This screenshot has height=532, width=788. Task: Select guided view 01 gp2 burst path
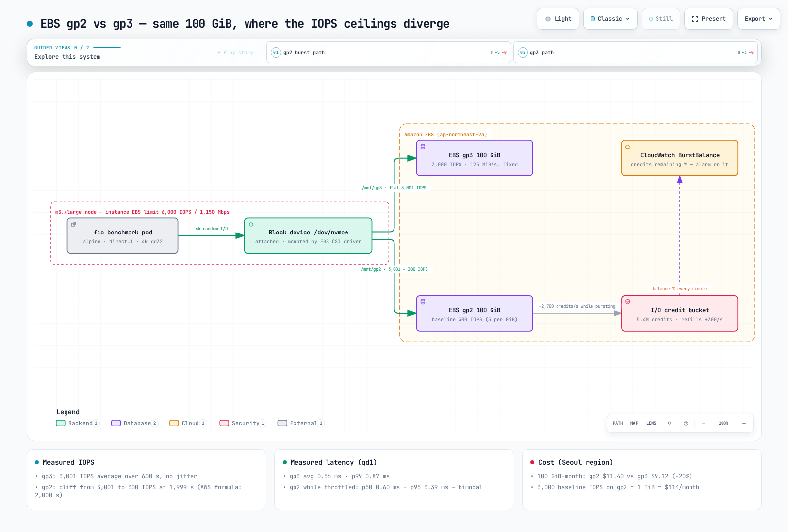click(389, 52)
